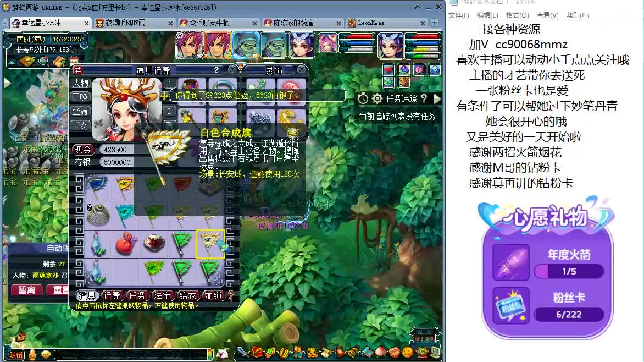
Task: Select the blue vase item in bottom row
Action: coord(98,272)
